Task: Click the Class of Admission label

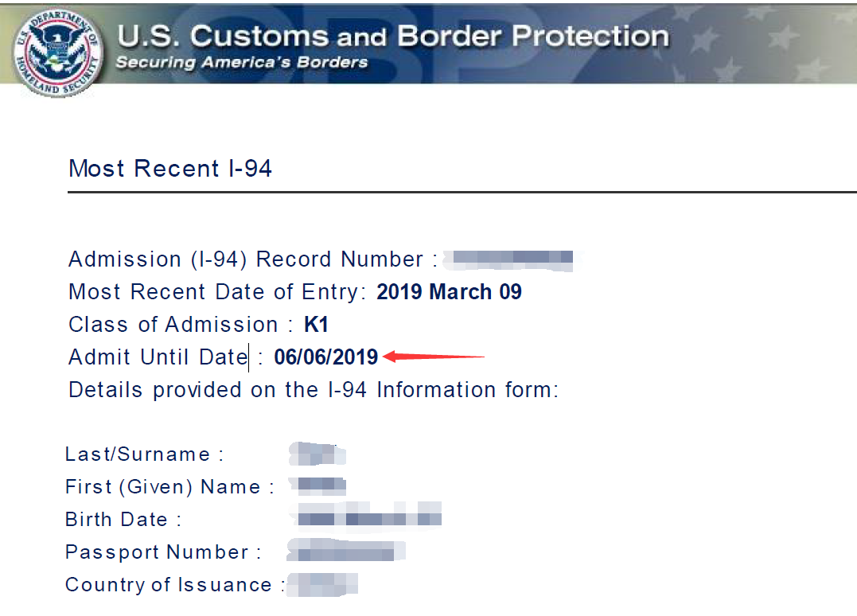Action: 173,325
